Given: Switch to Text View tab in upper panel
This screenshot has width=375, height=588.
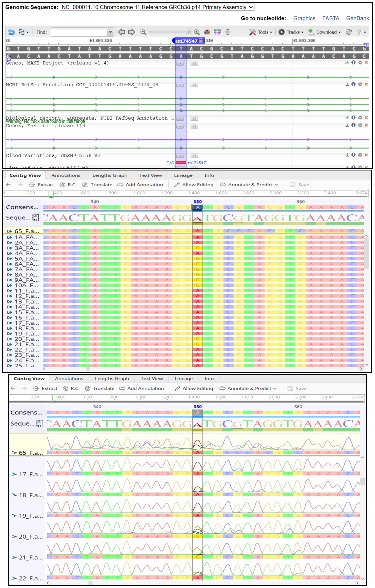Looking at the screenshot, I should pos(151,175).
